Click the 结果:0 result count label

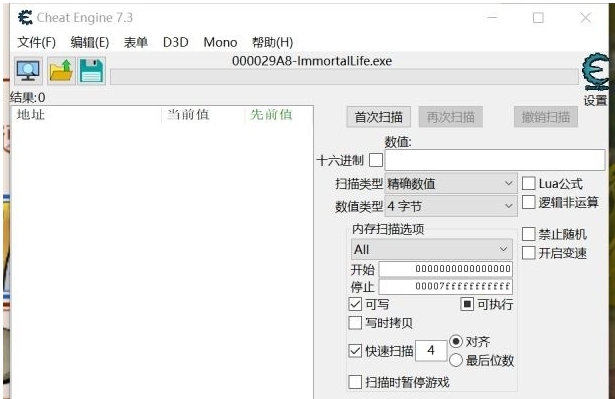click(27, 97)
